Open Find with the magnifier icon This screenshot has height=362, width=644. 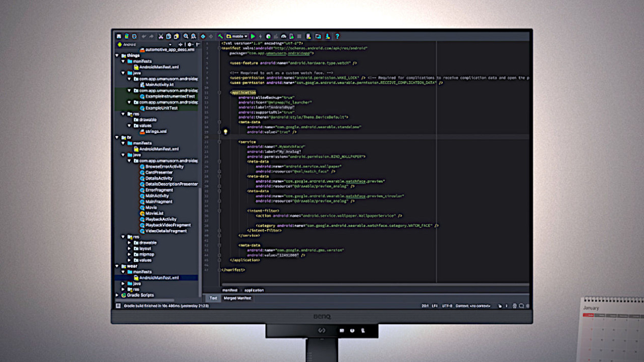click(x=186, y=37)
